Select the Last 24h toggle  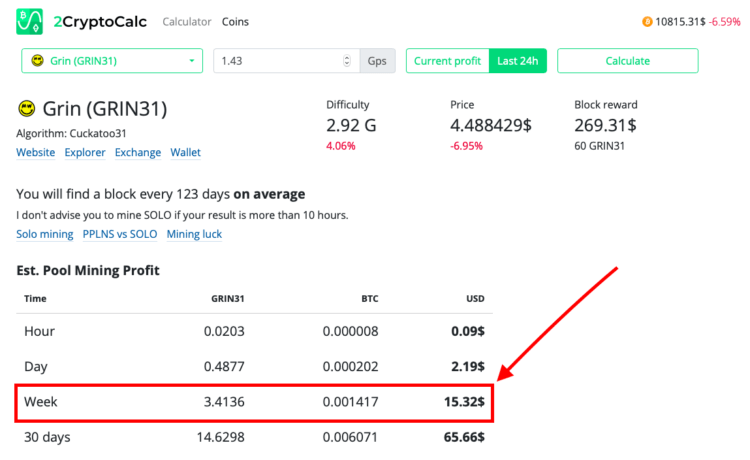(x=518, y=61)
